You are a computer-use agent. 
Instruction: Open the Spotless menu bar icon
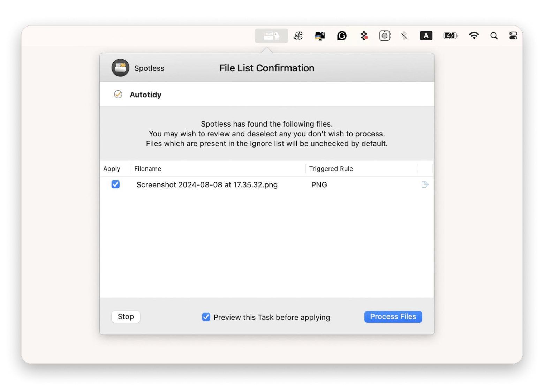coord(271,36)
